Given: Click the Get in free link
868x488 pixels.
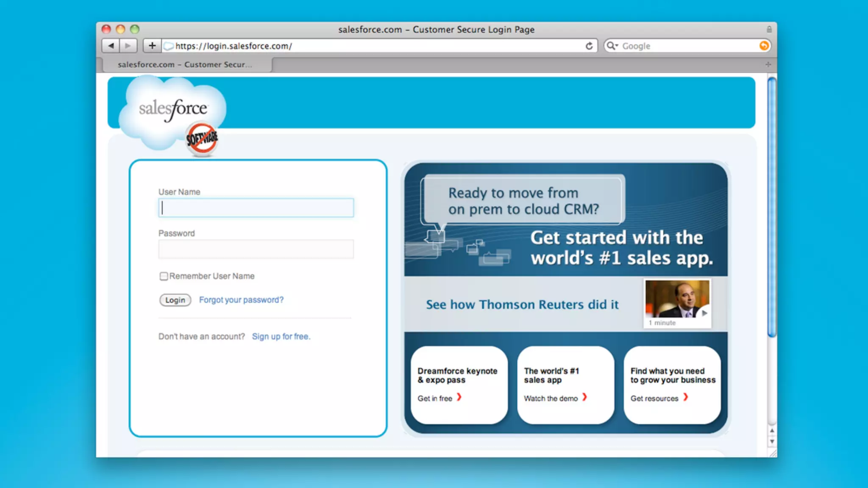Looking at the screenshot, I should click(435, 398).
